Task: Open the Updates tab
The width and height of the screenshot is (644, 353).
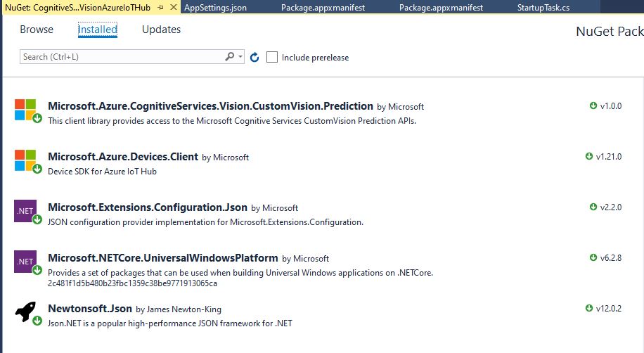Action: pyautogui.click(x=161, y=30)
